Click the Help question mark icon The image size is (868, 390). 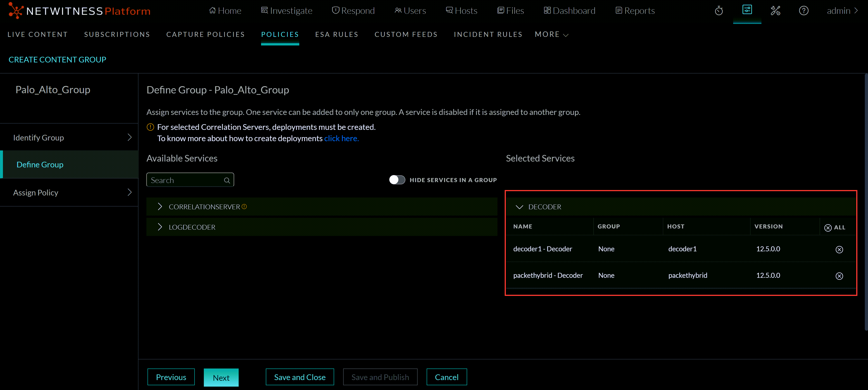click(804, 10)
